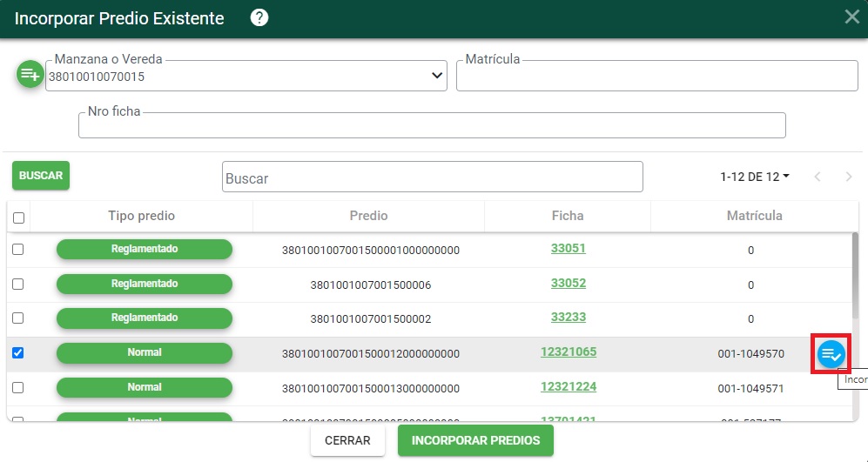Image resolution: width=868 pixels, height=462 pixels.
Task: Click the Reglamentado badge in row 33233
Action: click(145, 318)
